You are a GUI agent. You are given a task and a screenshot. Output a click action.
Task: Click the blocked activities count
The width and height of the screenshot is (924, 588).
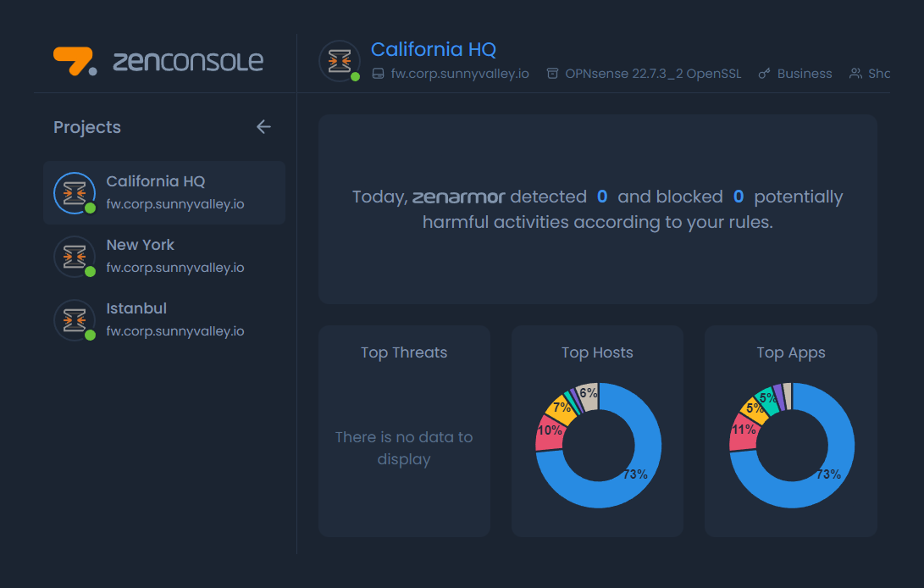tap(739, 197)
